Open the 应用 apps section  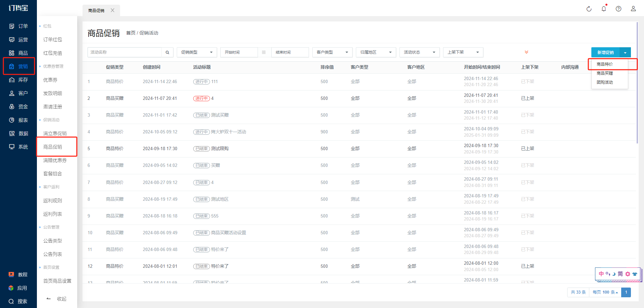pyautogui.click(x=18, y=288)
